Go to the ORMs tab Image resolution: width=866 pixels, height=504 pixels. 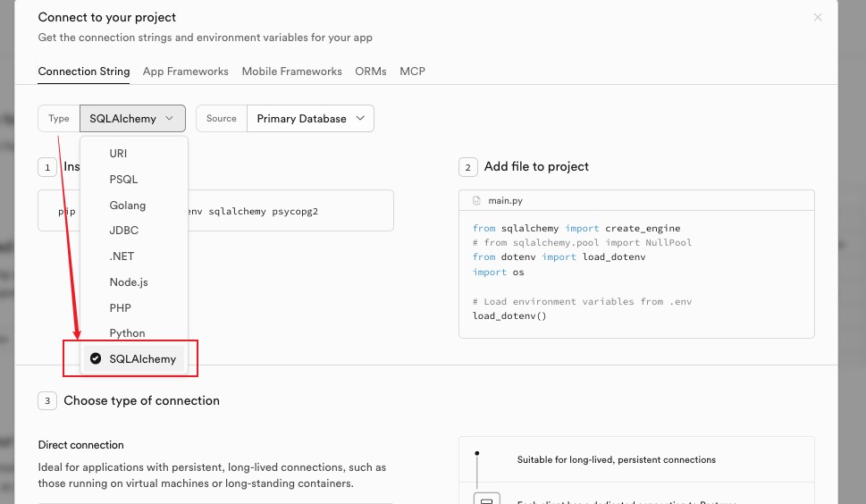pyautogui.click(x=370, y=71)
